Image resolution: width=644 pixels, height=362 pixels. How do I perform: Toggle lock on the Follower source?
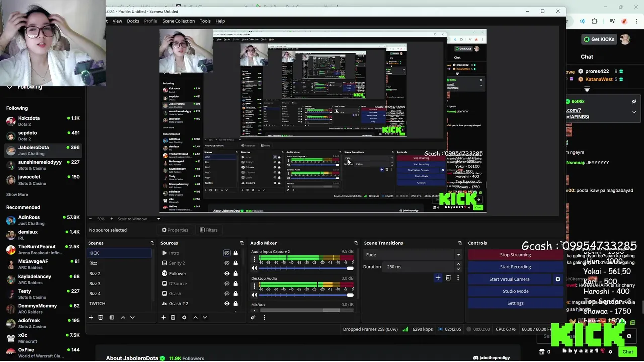click(235, 274)
